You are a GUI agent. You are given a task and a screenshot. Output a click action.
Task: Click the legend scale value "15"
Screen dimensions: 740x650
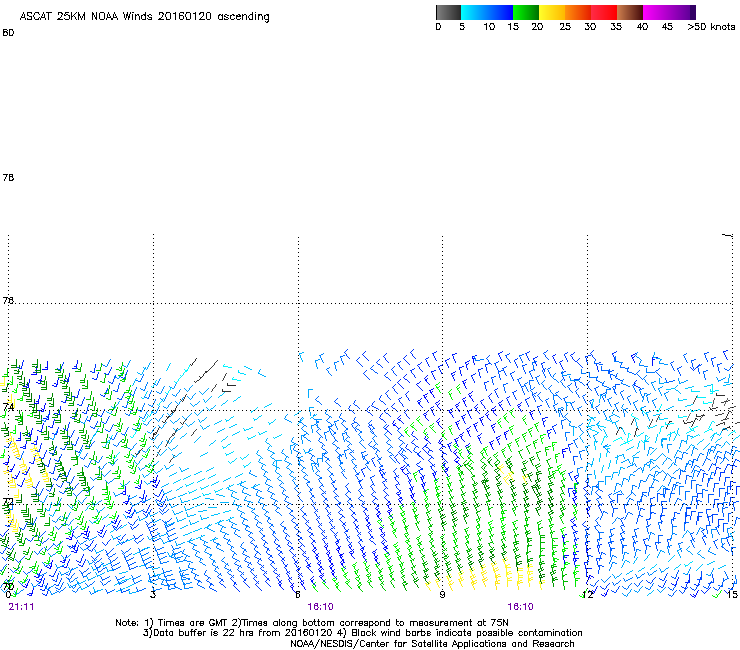click(x=513, y=27)
